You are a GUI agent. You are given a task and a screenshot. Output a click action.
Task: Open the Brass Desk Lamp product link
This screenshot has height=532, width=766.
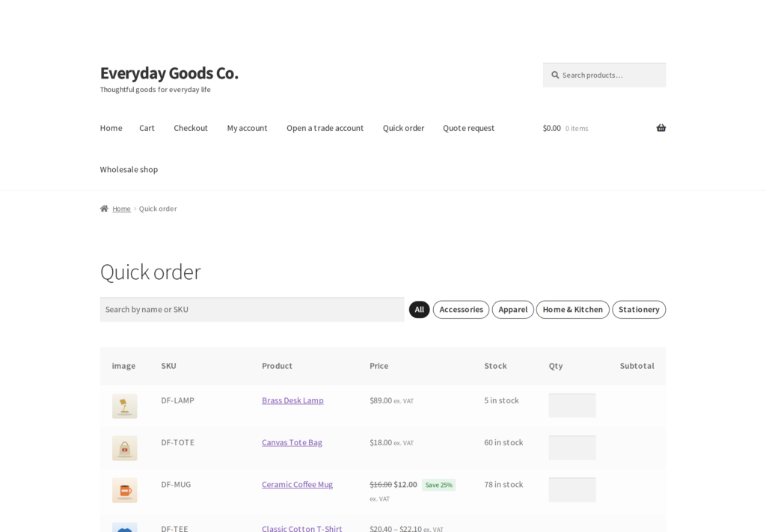[292, 400]
